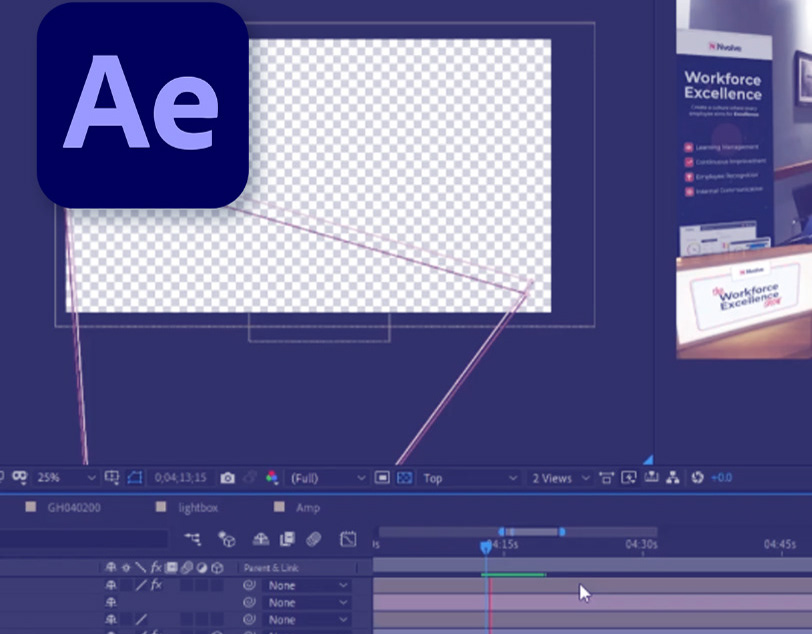Toggle the Draft 3D icon in timeline
This screenshot has width=812, height=634.
click(x=227, y=539)
